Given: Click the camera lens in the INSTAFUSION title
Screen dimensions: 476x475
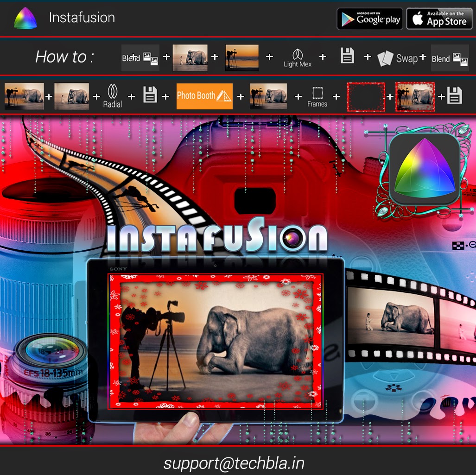Looking at the screenshot, I should point(292,239).
